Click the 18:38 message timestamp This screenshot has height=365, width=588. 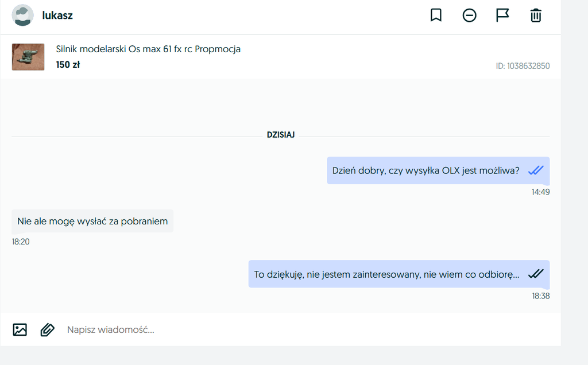click(x=540, y=296)
